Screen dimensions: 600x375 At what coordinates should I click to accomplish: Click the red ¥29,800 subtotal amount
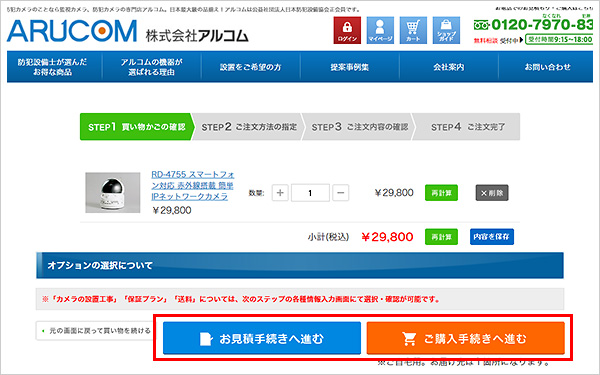point(387,237)
